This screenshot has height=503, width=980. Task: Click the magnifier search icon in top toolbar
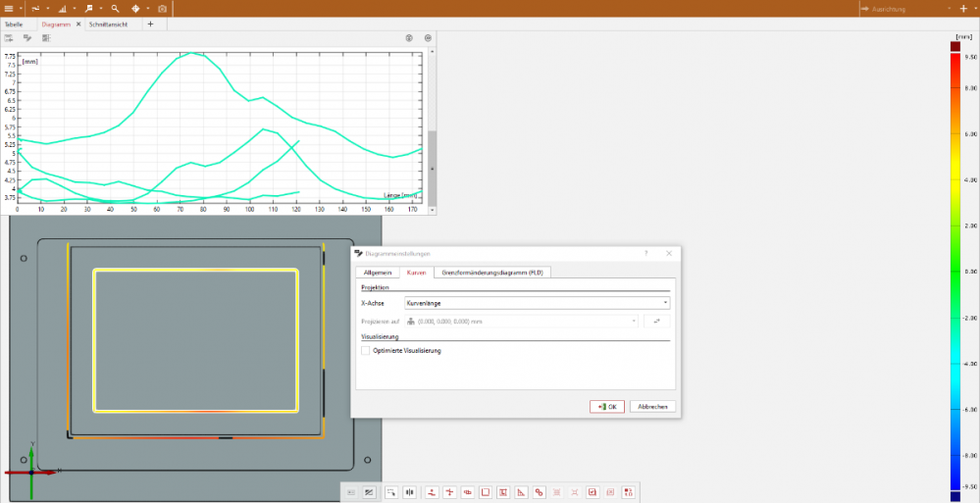pyautogui.click(x=115, y=8)
